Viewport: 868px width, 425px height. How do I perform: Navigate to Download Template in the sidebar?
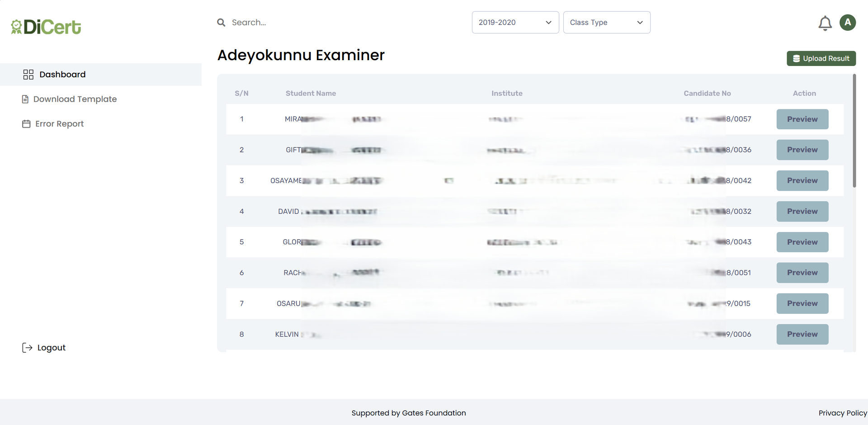coord(75,99)
